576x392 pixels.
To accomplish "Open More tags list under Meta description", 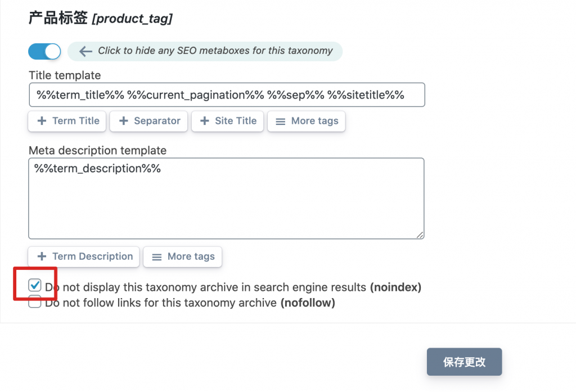I will pyautogui.click(x=183, y=256).
